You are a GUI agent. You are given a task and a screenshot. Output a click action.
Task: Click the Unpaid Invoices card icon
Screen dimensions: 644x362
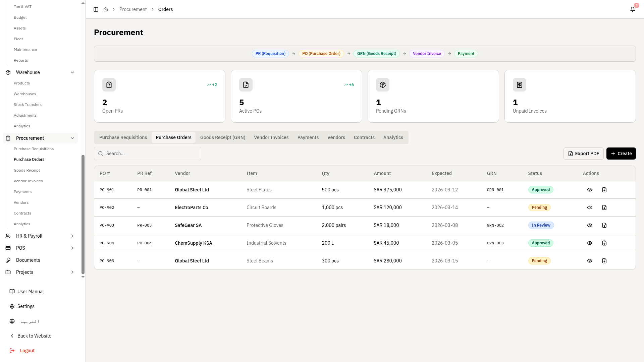pyautogui.click(x=519, y=85)
